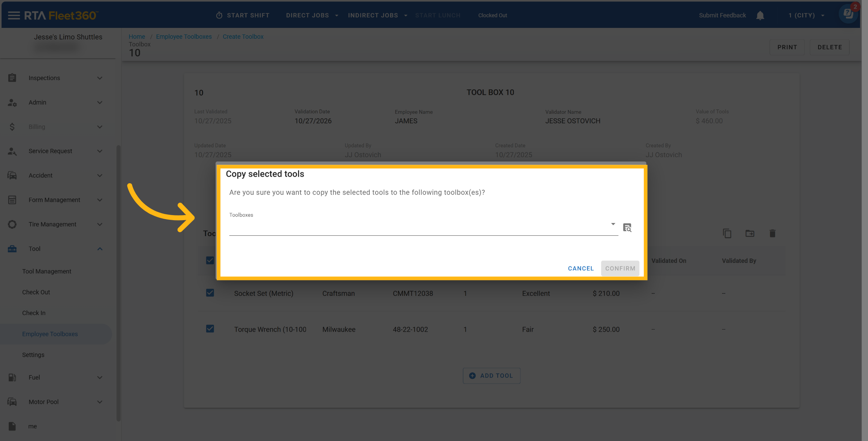The width and height of the screenshot is (868, 441).
Task: Click the sidebar vertical scrollbar
Action: [118, 282]
